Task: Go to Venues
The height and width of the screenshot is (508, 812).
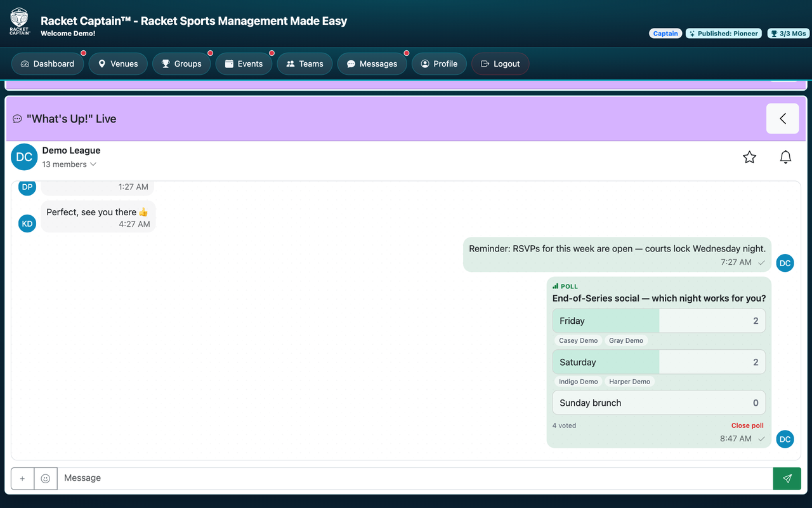Action: [x=118, y=63]
